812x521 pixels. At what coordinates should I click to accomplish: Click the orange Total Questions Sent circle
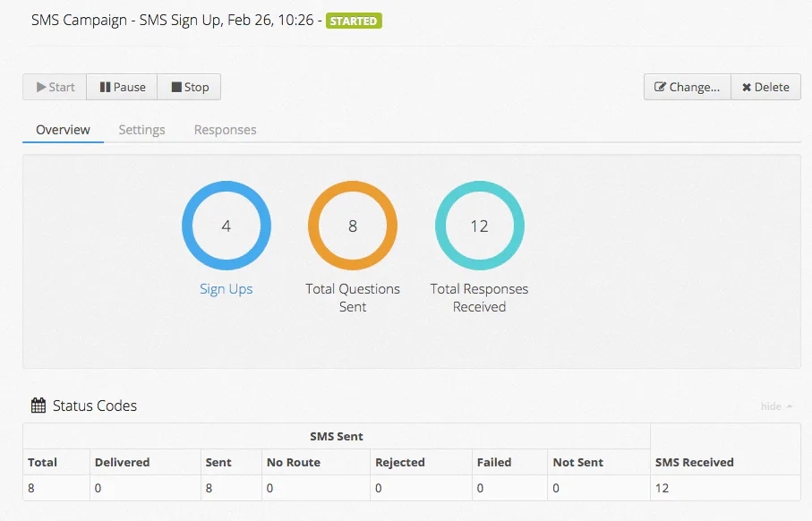coord(353,226)
